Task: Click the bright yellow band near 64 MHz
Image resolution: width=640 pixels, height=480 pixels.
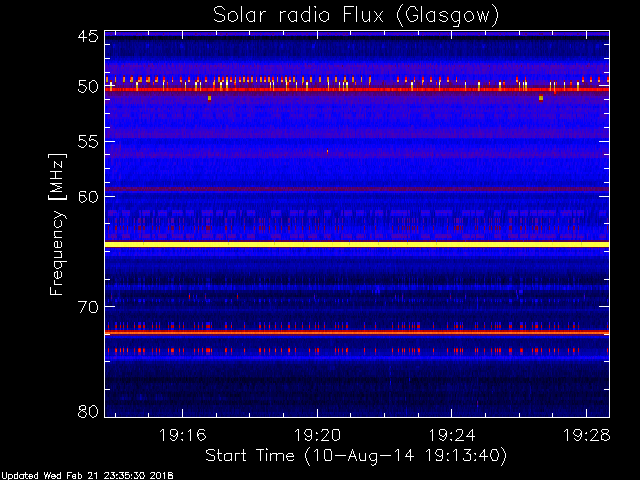Action: pyautogui.click(x=357, y=244)
